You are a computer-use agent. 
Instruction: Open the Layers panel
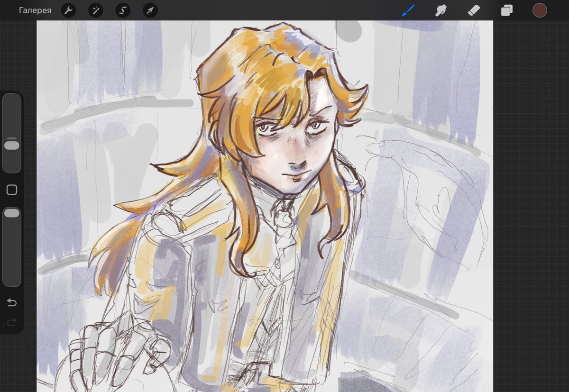(507, 10)
